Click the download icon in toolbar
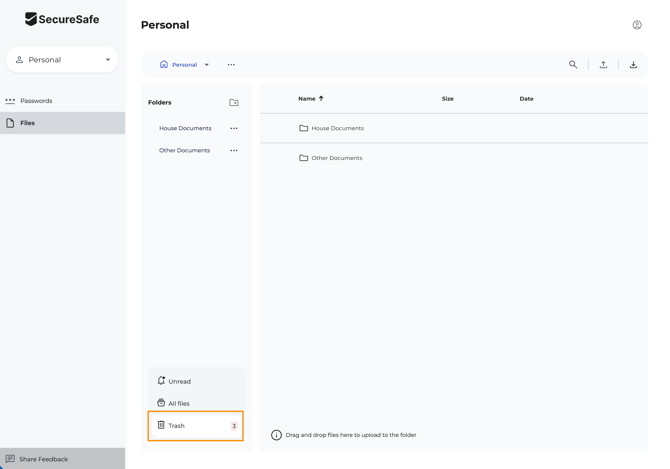Viewport: 670px width, 469px height. (633, 65)
